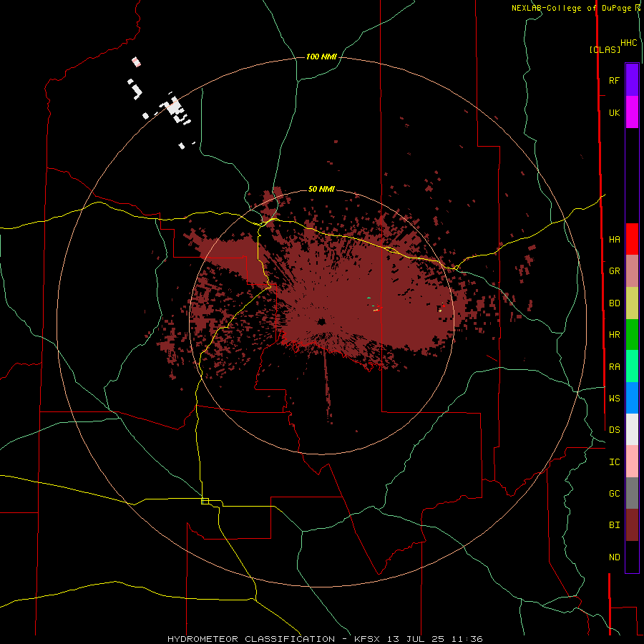Viewport: 644px width, 644px height.
Task: Click the HA legend label
Action: [614, 239]
